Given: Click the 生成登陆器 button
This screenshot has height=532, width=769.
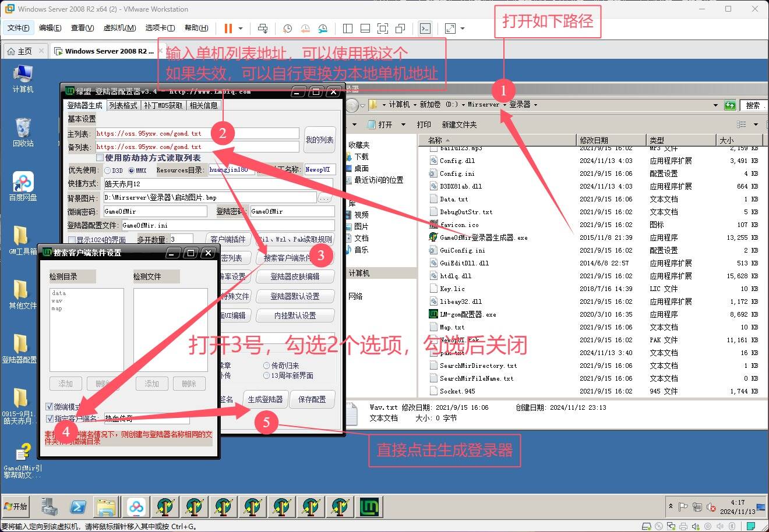Looking at the screenshot, I should click(265, 399).
